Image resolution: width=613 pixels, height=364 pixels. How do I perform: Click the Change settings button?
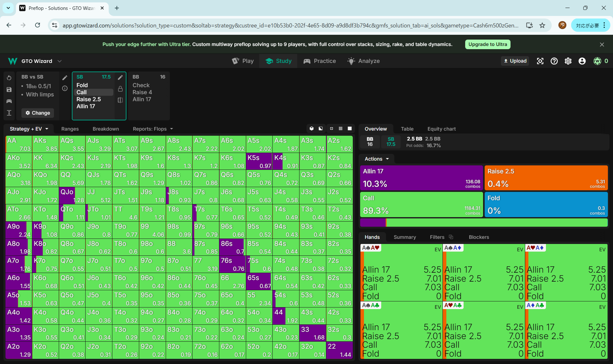tap(38, 113)
